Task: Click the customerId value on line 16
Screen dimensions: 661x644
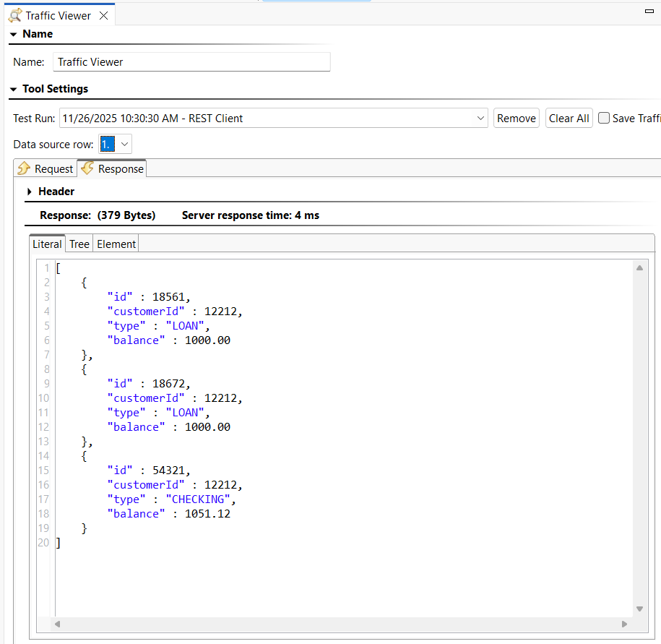Action: 220,485
